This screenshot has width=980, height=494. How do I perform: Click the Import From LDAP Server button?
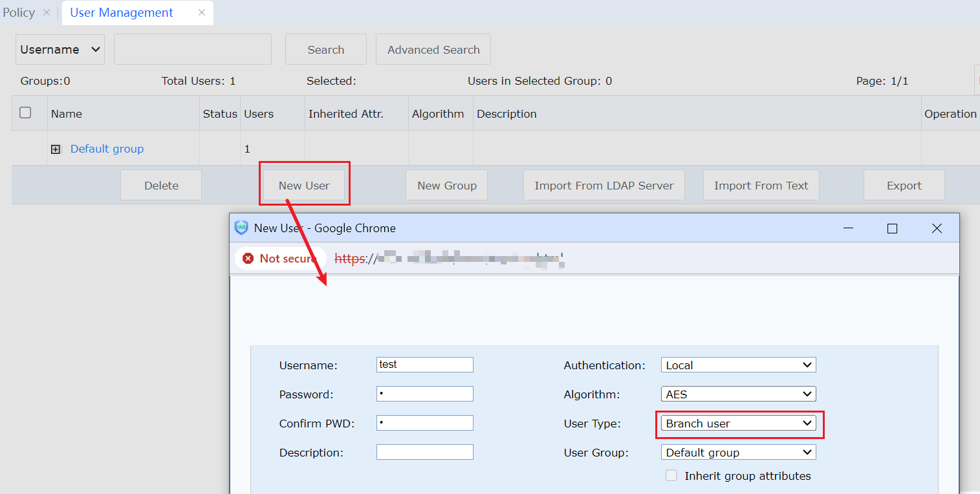[x=604, y=186]
